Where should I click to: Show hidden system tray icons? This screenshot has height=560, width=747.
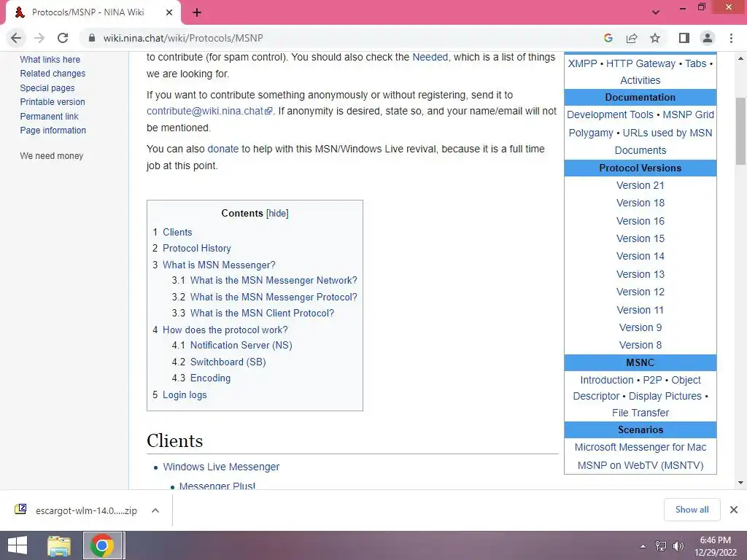click(643, 546)
